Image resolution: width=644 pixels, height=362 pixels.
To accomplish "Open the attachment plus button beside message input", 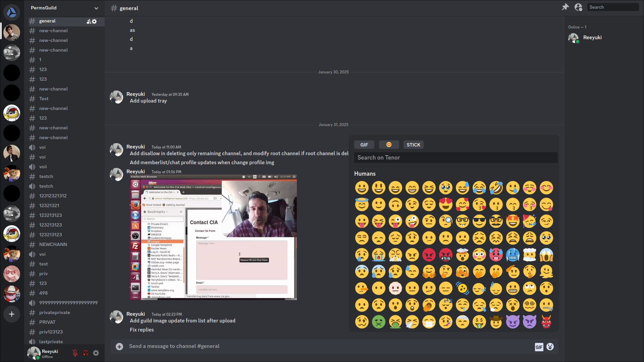I will [x=119, y=347].
